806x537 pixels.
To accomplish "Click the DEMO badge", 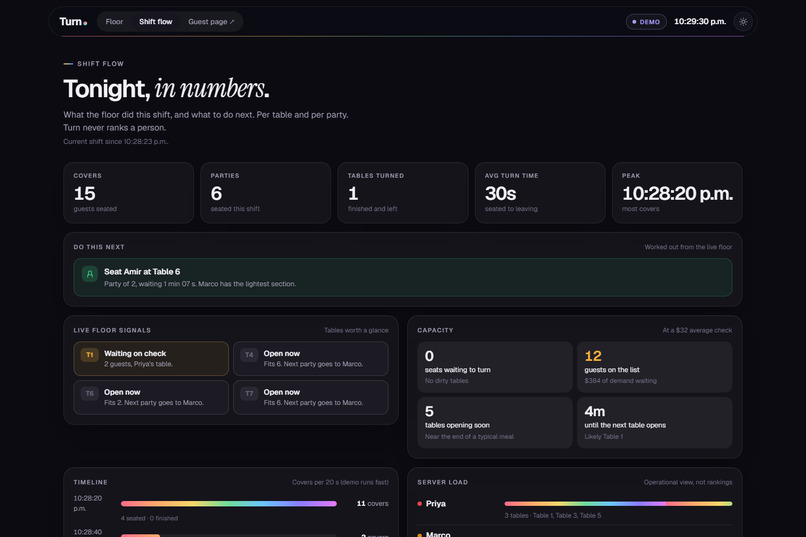I will tap(646, 22).
